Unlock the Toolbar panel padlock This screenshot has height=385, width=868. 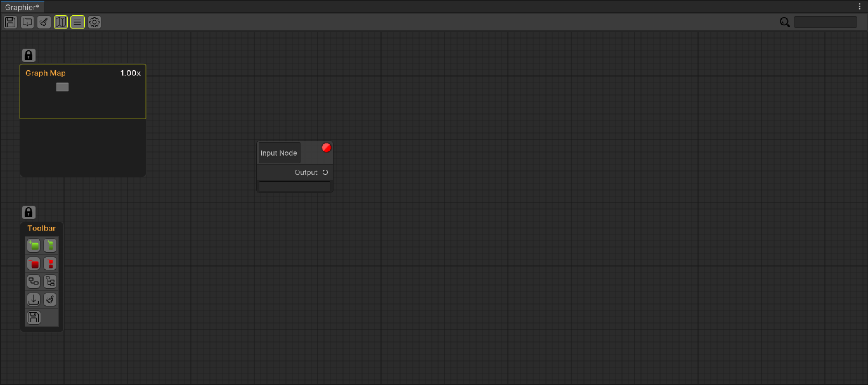[29, 212]
